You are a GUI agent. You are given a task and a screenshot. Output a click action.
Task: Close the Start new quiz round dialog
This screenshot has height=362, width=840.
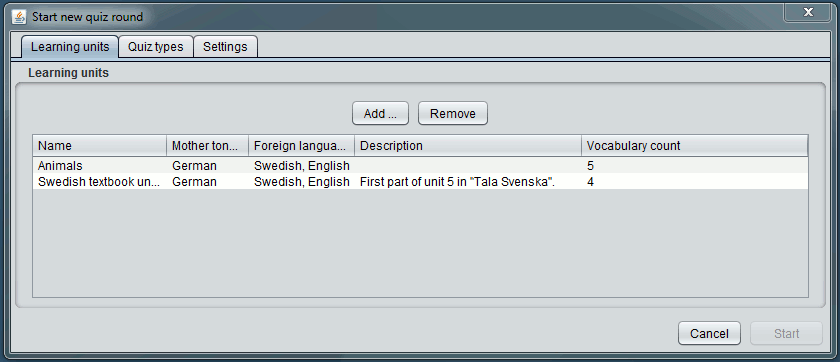click(x=808, y=11)
